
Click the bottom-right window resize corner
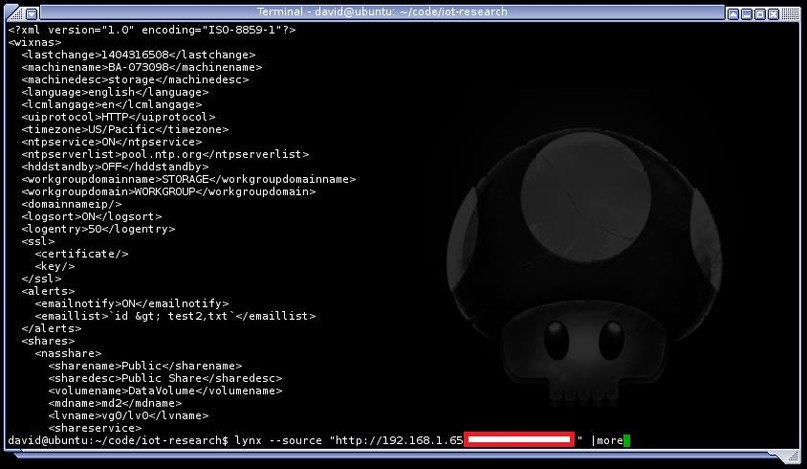pyautogui.click(x=791, y=456)
